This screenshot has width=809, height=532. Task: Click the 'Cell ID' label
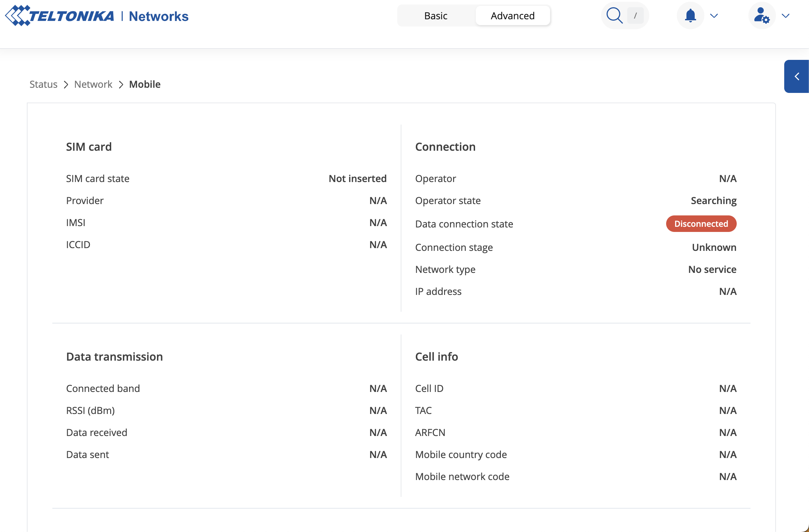pos(429,389)
